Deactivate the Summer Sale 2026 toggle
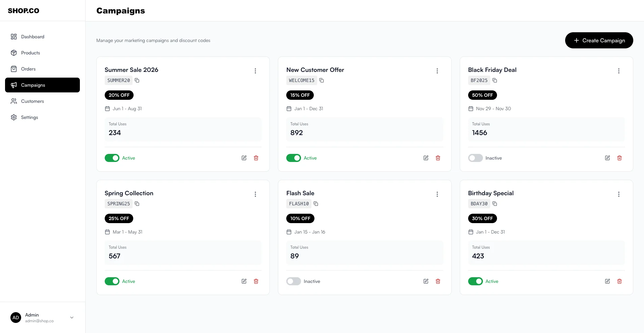644x333 pixels. click(112, 158)
